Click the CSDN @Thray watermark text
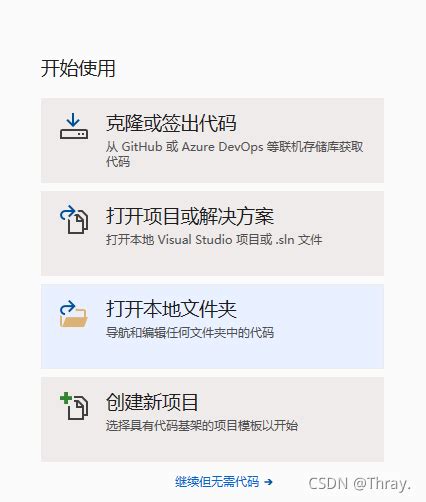426x502 pixels. click(x=359, y=484)
